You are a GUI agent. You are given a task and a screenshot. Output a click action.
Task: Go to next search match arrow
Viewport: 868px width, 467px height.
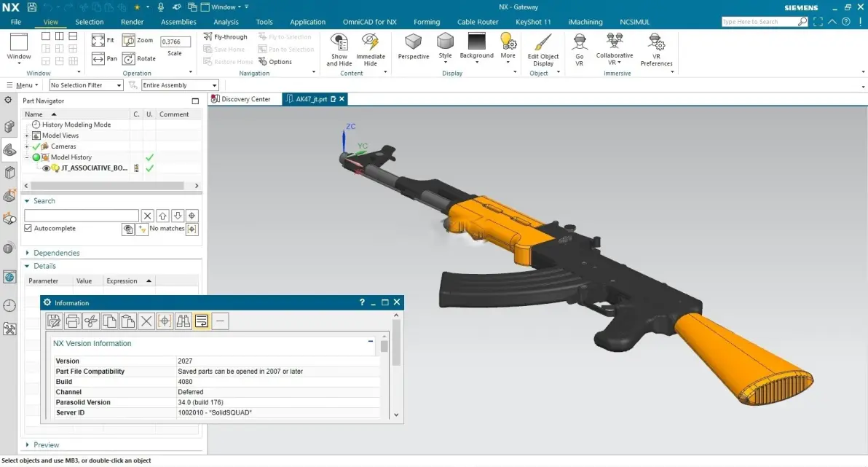(178, 216)
